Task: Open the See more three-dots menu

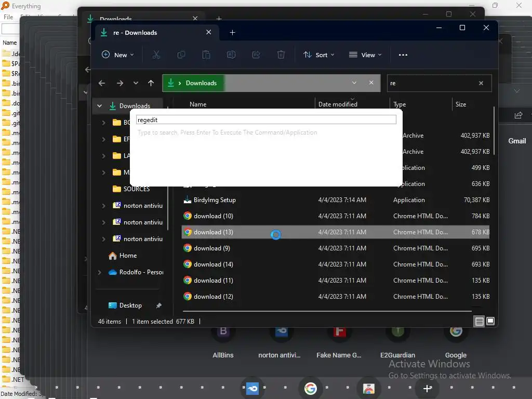Action: click(x=403, y=55)
